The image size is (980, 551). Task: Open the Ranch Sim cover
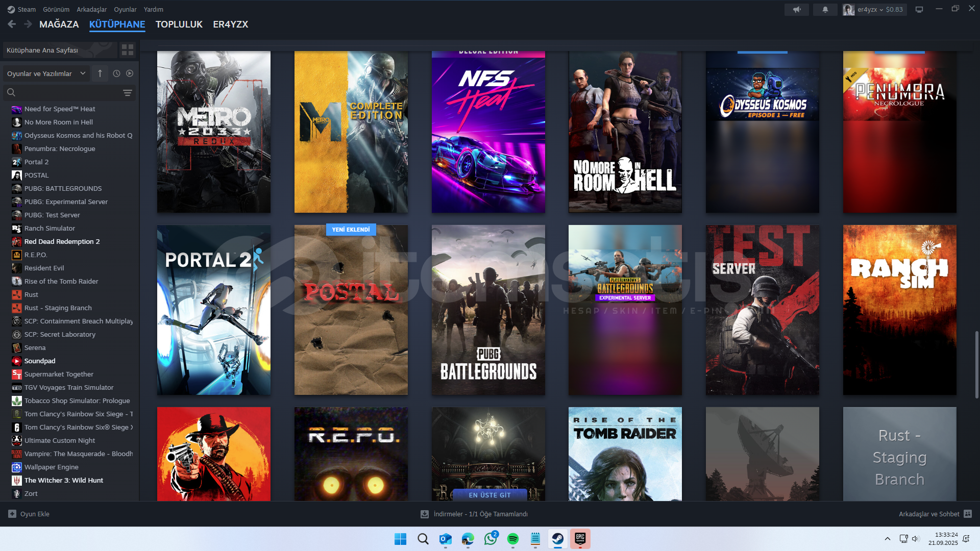[900, 310]
